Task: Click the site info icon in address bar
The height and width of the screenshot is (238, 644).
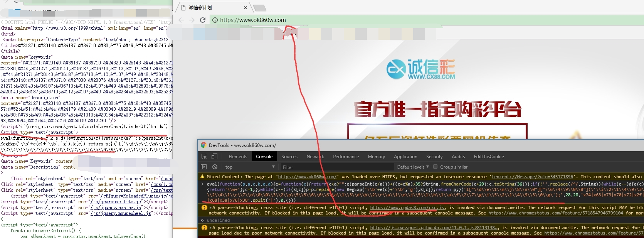Action: [x=215, y=20]
